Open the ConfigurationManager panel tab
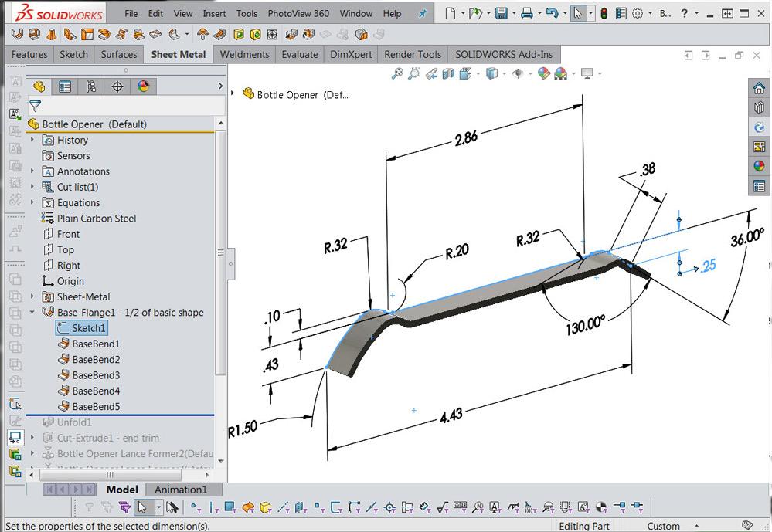The image size is (772, 532). 91,86
